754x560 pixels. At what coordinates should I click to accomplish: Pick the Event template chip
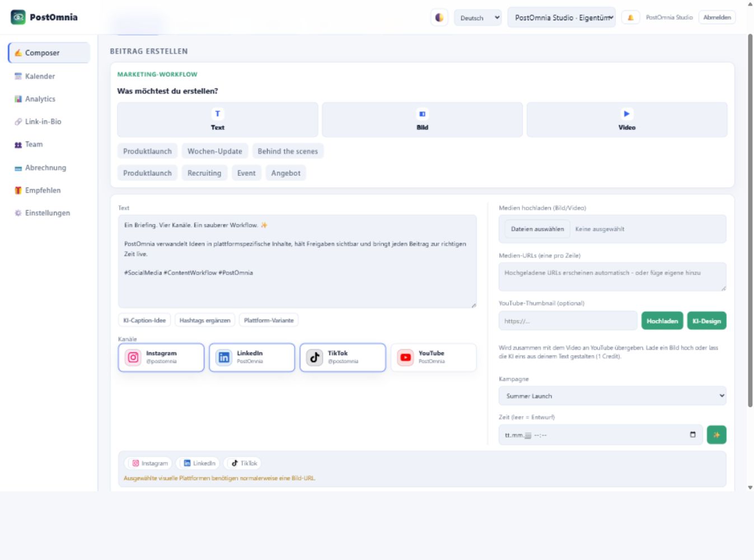[x=246, y=173]
